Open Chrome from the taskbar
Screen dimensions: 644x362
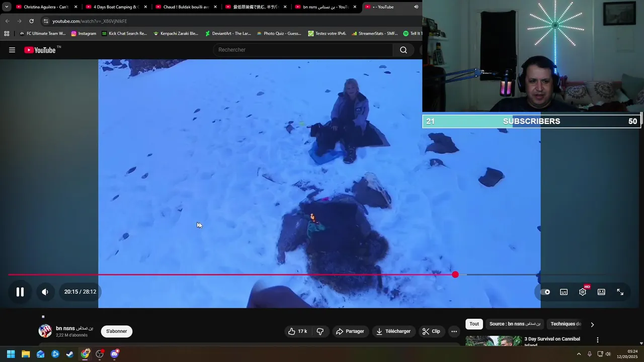(x=85, y=354)
